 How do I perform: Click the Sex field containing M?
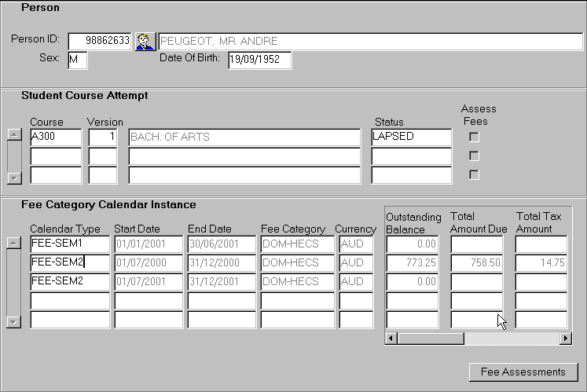coord(77,60)
